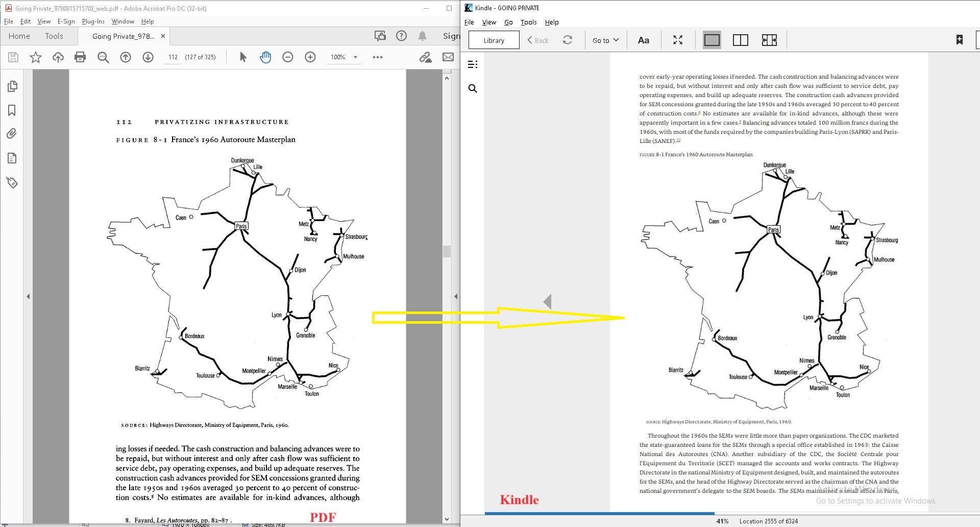This screenshot has height=527, width=980.
Task: Switch Kindle to two column view
Action: pos(740,40)
